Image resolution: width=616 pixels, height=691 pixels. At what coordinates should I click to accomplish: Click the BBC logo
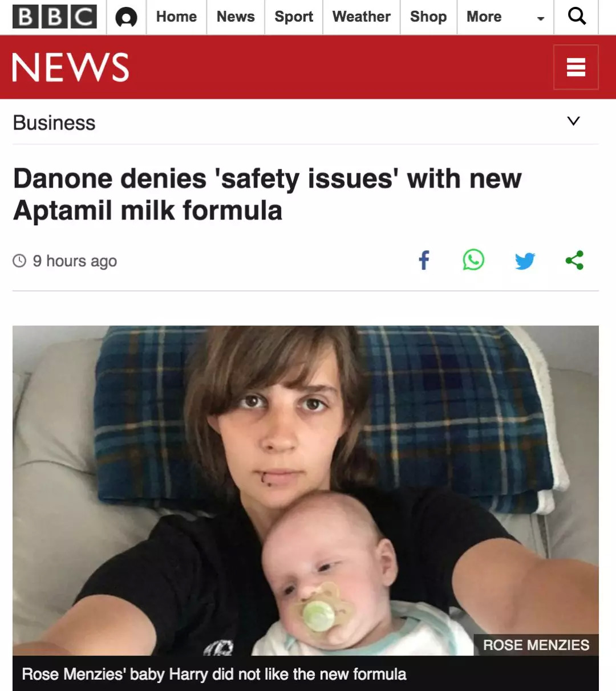tap(55, 17)
